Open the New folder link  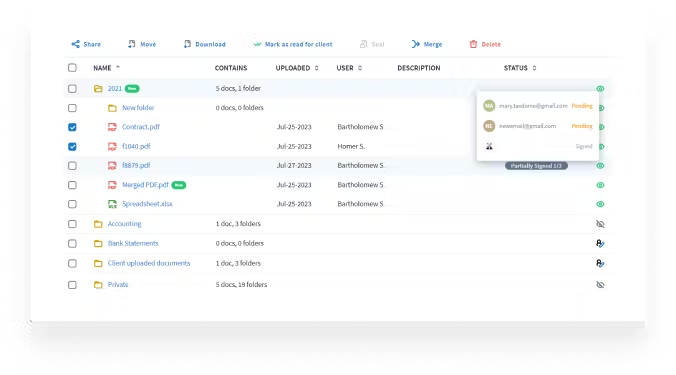click(x=138, y=108)
